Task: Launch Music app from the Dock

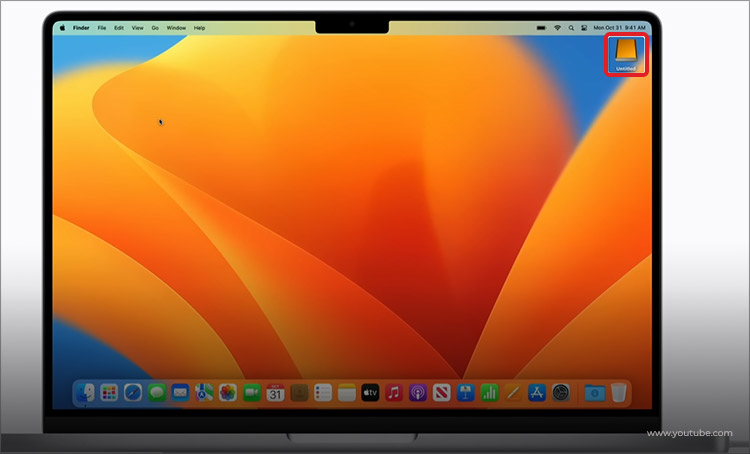Action: [394, 393]
